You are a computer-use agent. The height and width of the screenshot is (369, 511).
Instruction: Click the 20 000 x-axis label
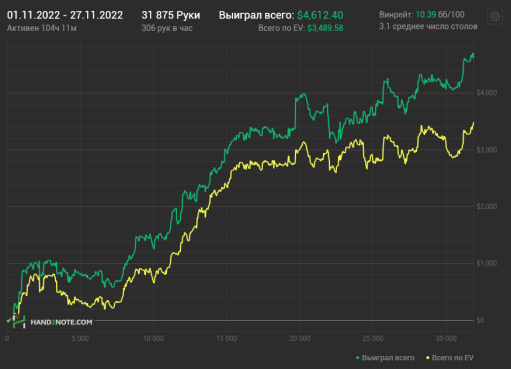tap(300, 339)
